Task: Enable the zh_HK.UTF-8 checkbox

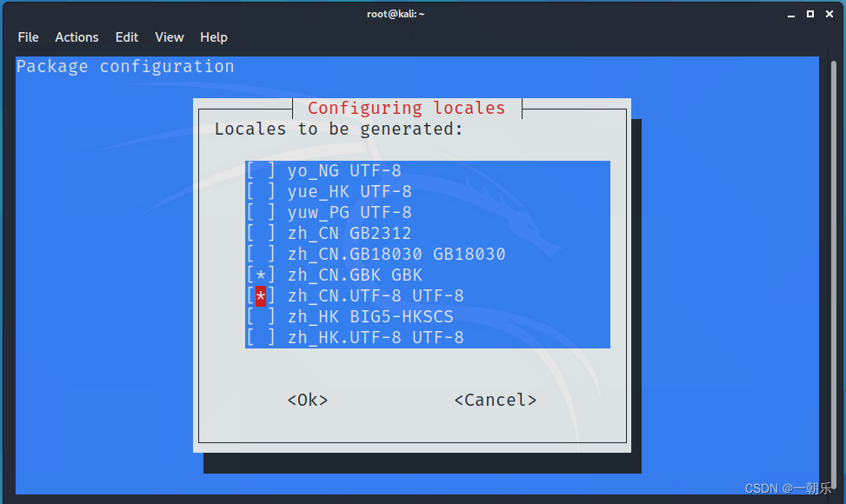Action: point(261,338)
